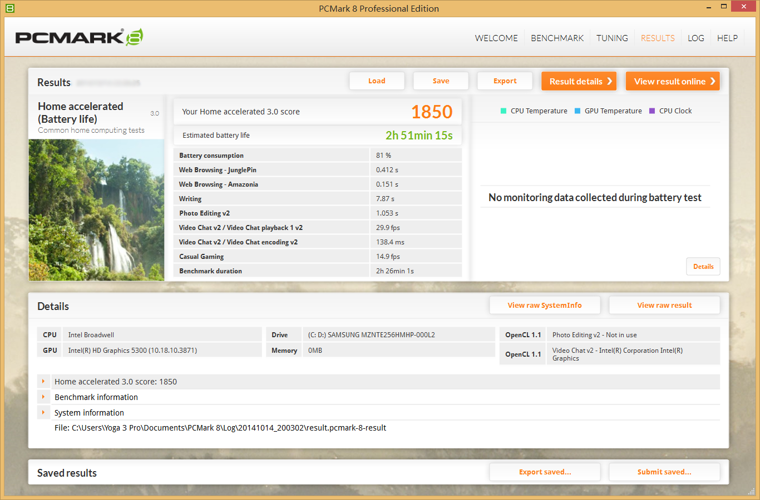Click the Load button

[x=377, y=81]
